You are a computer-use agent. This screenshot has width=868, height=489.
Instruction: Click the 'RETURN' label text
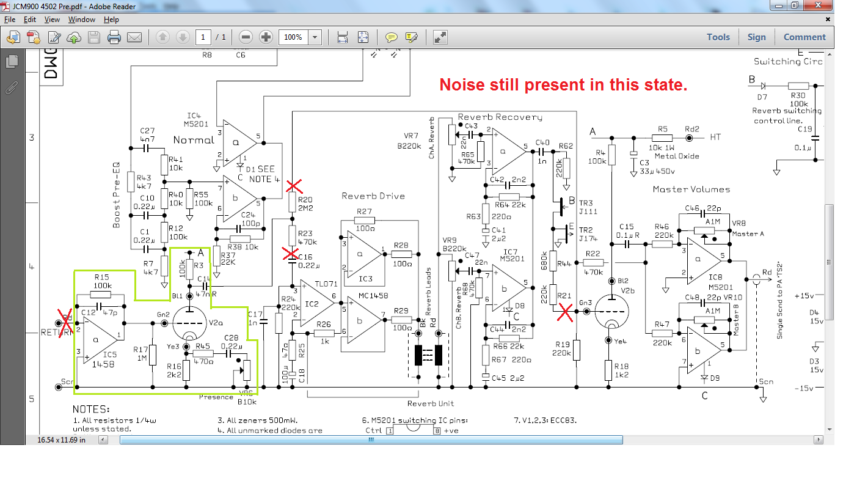[57, 333]
